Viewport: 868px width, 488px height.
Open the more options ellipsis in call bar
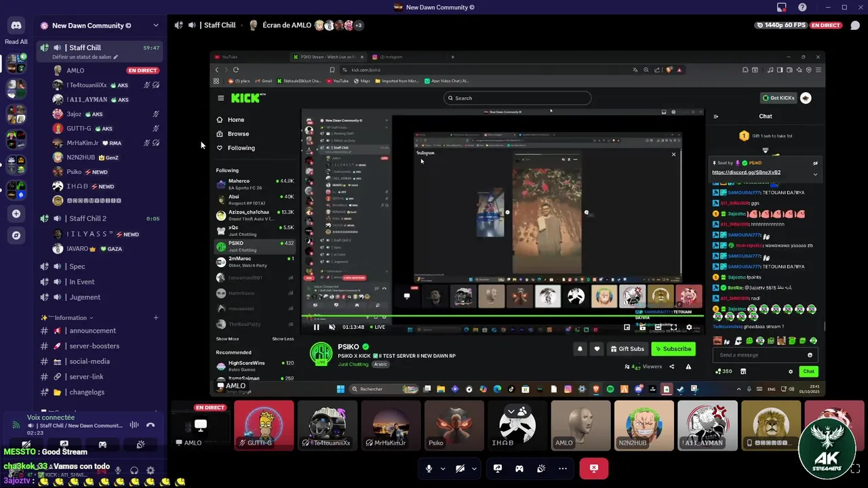click(562, 468)
